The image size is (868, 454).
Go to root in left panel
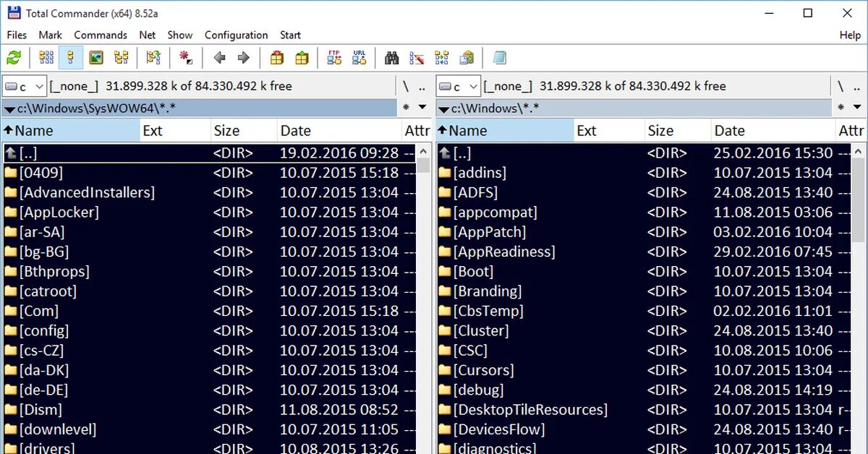pyautogui.click(x=406, y=86)
